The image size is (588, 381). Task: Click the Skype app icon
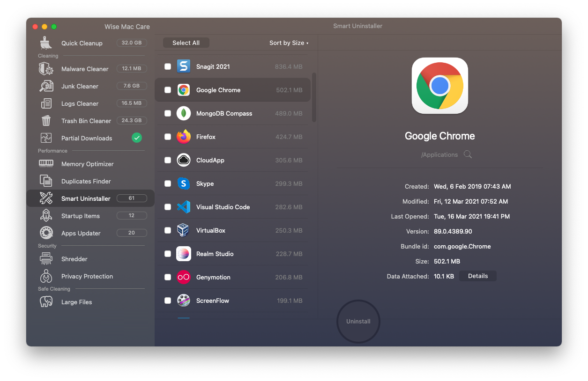(184, 183)
